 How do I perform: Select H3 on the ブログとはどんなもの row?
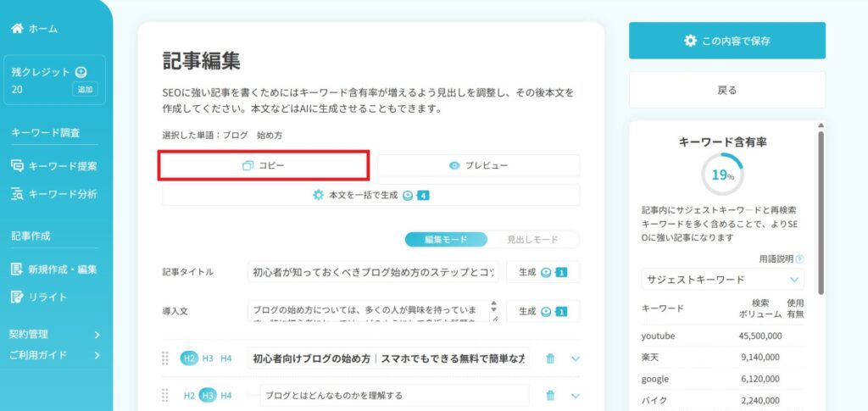[209, 396]
